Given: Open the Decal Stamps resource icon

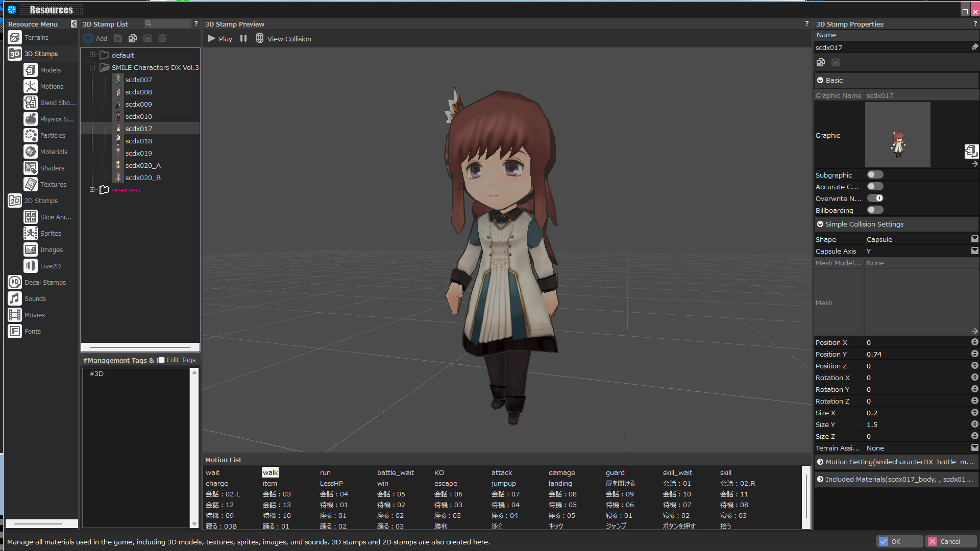Looking at the screenshot, I should [15, 282].
